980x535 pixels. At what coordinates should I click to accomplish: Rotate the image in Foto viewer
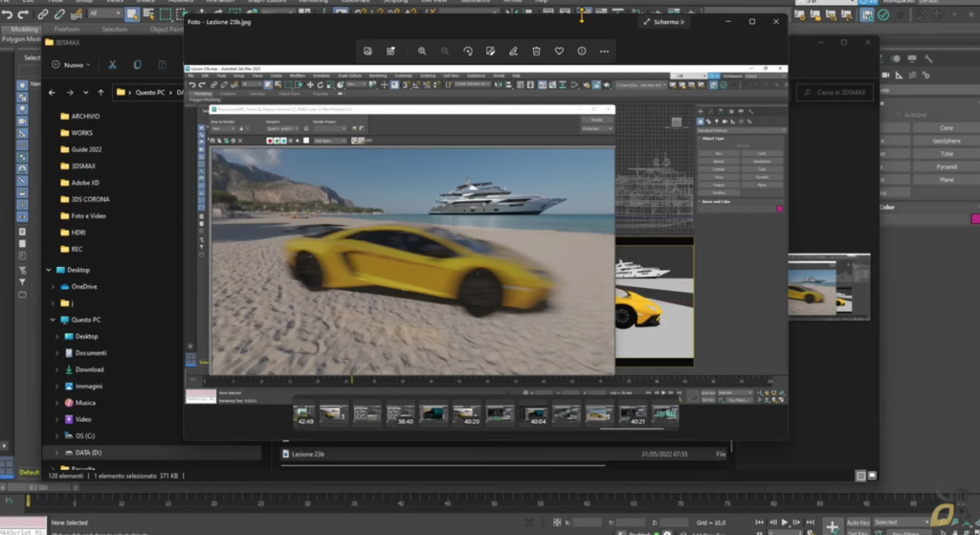(467, 52)
